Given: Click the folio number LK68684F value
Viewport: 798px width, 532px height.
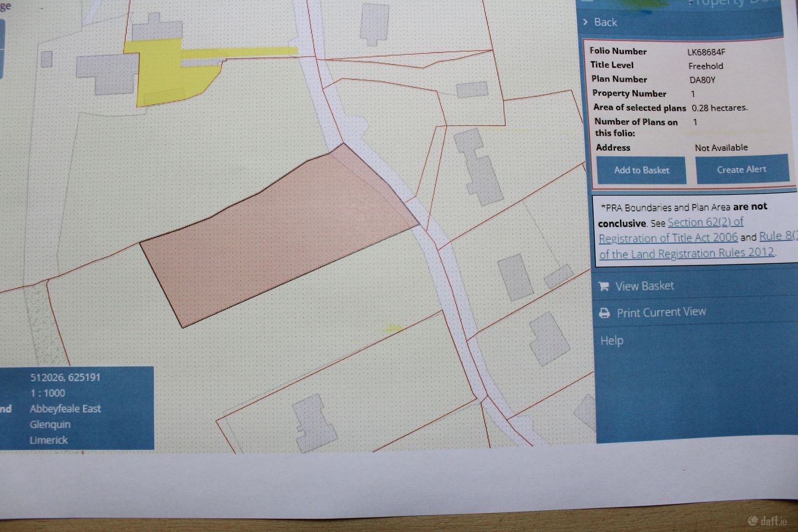Looking at the screenshot, I should pos(706,52).
